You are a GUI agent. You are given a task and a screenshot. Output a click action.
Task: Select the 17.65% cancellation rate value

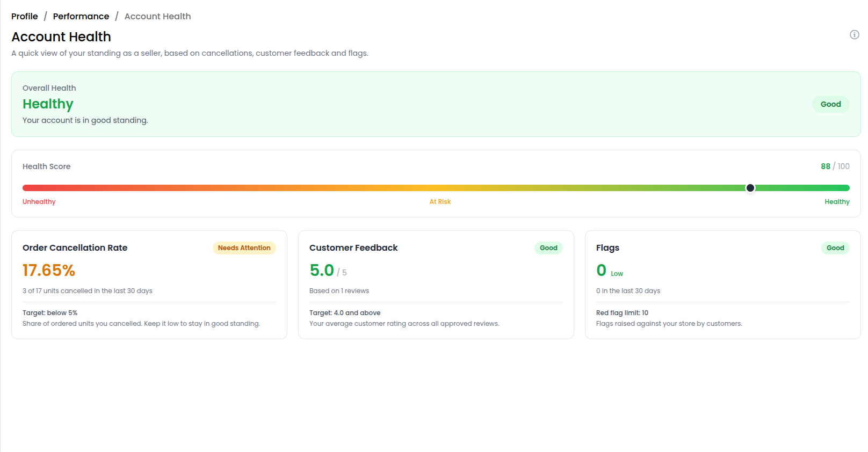[x=49, y=271]
